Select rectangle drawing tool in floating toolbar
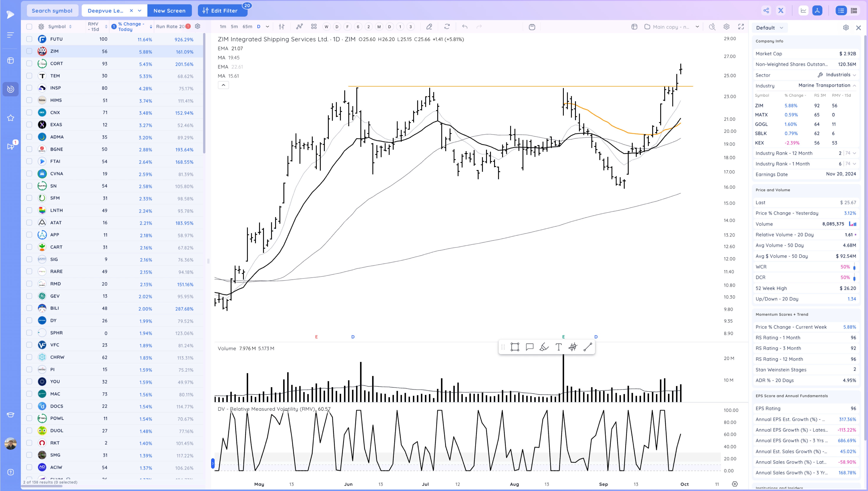 pyautogui.click(x=515, y=347)
